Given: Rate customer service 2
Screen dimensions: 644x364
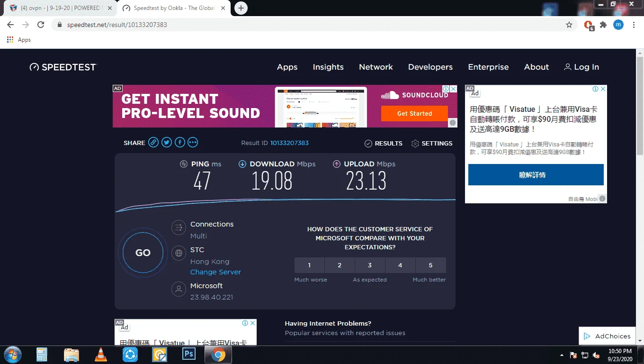Looking at the screenshot, I should pos(340,265).
